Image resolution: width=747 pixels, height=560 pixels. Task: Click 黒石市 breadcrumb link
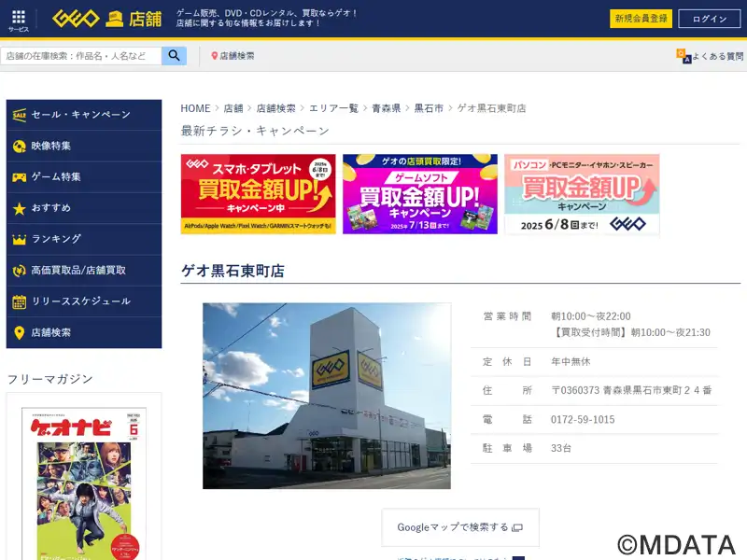(429, 108)
